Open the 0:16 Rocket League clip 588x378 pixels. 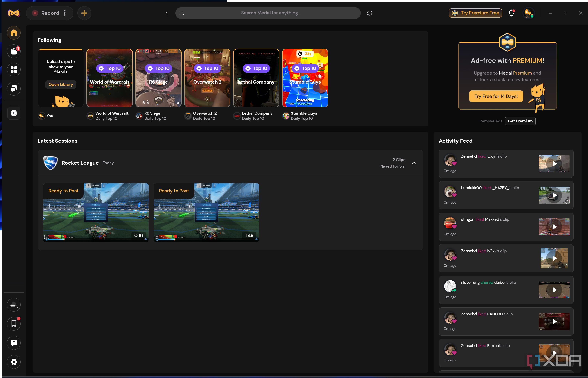point(96,212)
